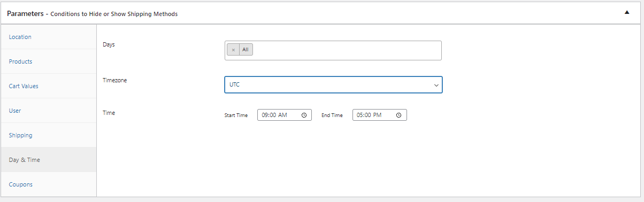Switch to the User tab
The height and width of the screenshot is (202, 644).
49,111
